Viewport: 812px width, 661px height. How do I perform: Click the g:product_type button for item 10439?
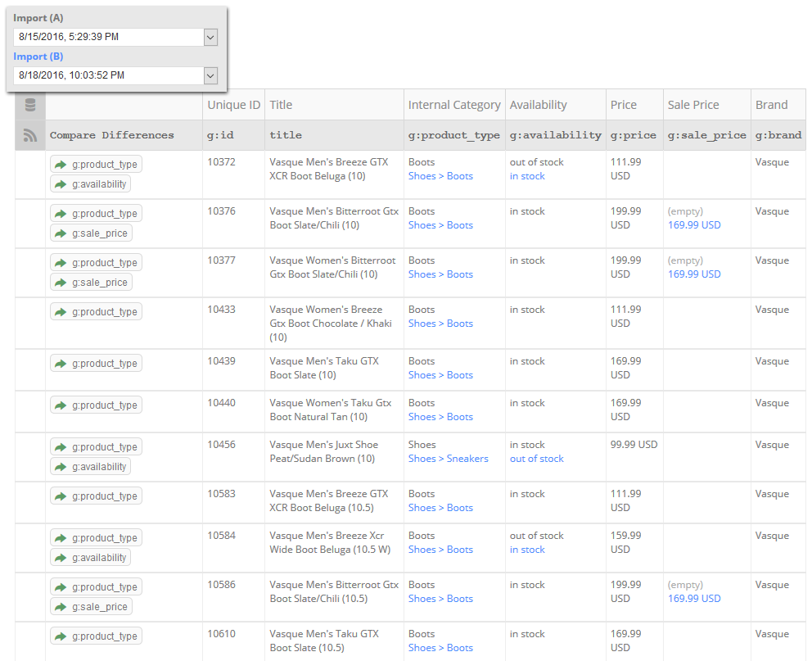point(97,364)
